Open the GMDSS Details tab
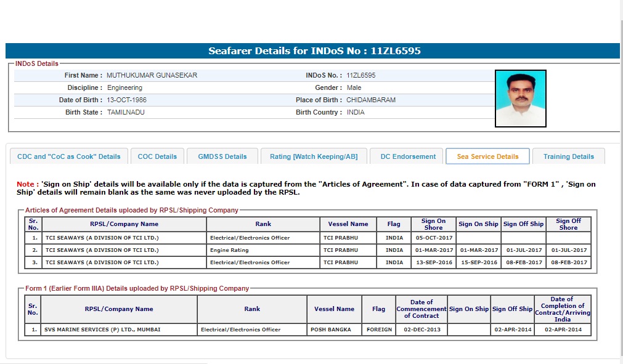 click(x=222, y=156)
